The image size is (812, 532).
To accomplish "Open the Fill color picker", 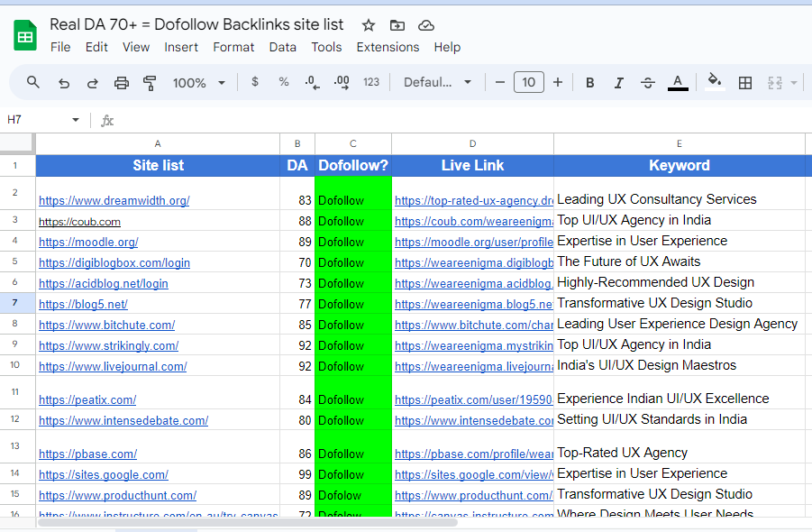I will click(714, 82).
